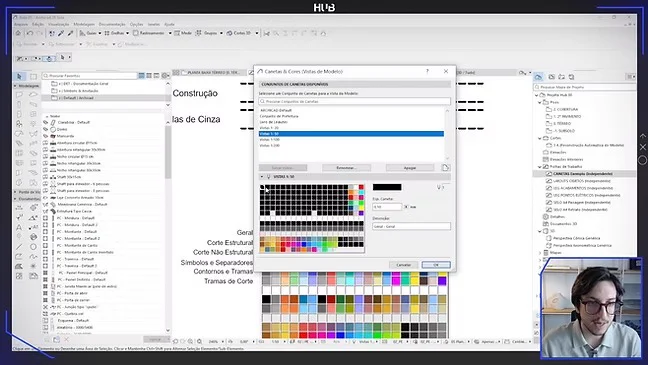Click the Renomear button
Screen dimensions: 648x365
(x=346, y=168)
